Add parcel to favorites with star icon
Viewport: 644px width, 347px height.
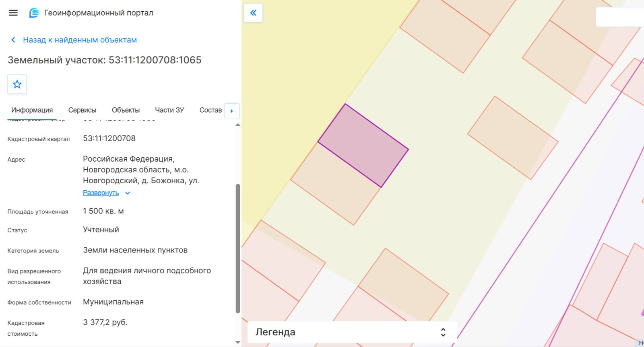click(x=17, y=84)
